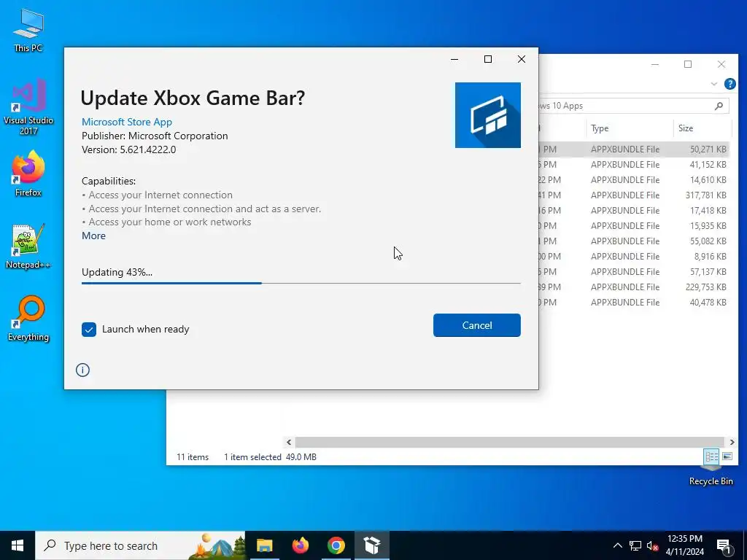This screenshot has width=747, height=560.
Task: Expand the Explorer ribbon chevron
Action: point(713,84)
